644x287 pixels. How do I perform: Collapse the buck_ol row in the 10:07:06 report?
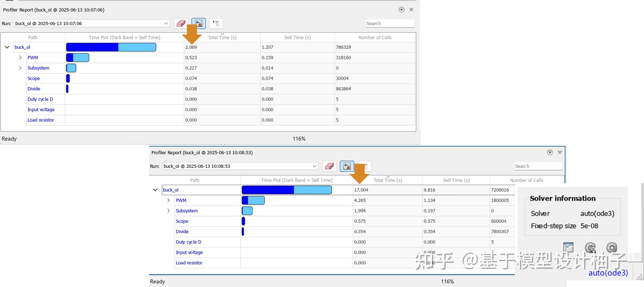coord(7,47)
